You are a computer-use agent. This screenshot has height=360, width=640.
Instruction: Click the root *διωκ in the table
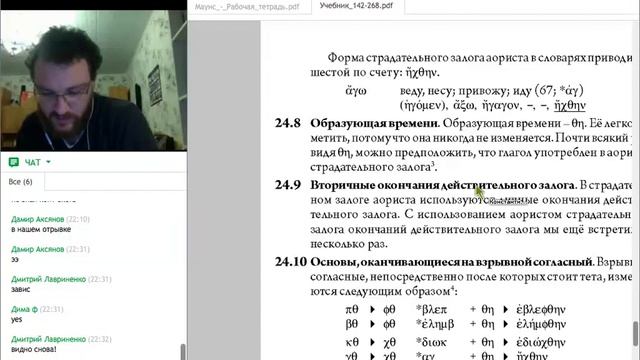pos(431,342)
